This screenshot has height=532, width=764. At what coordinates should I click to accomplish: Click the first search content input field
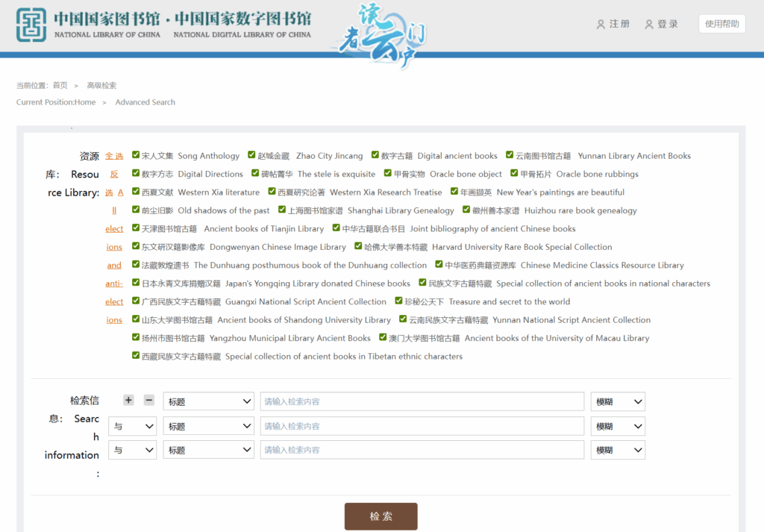(422, 401)
